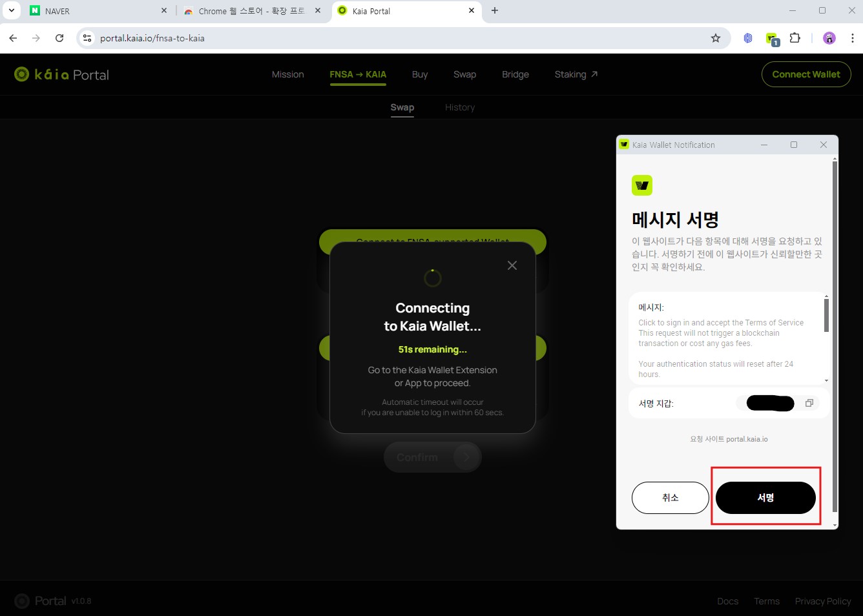Open the FNSA → KAIA menu item
Image resolution: width=863 pixels, height=616 pixels.
pyautogui.click(x=358, y=74)
